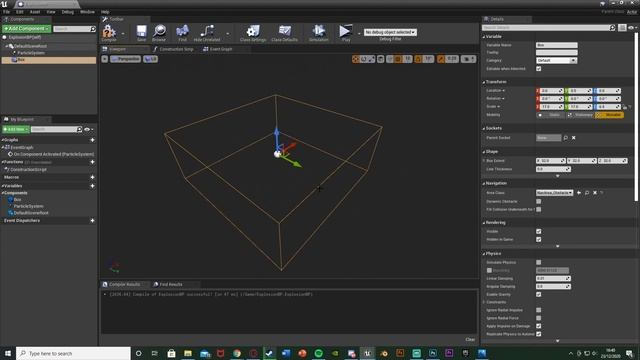Open the Details property matrix grid icon

(622, 28)
